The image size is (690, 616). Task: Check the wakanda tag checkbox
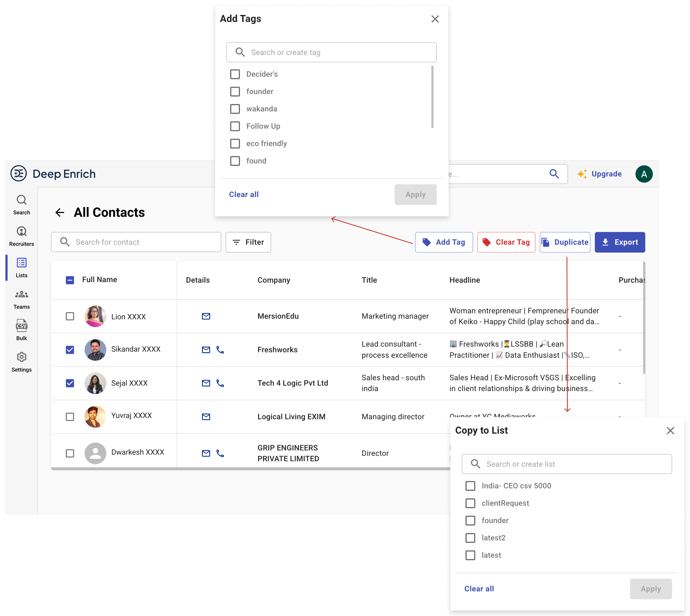tap(235, 109)
